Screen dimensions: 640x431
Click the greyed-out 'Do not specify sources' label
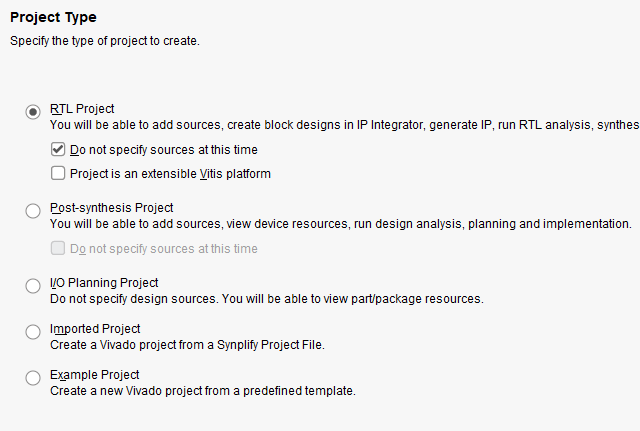click(163, 248)
